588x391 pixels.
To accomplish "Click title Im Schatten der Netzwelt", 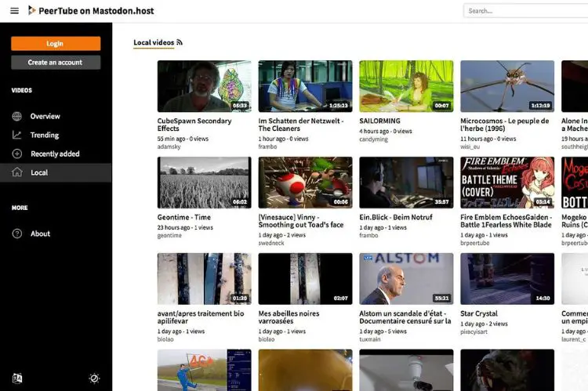I will tap(301, 125).
